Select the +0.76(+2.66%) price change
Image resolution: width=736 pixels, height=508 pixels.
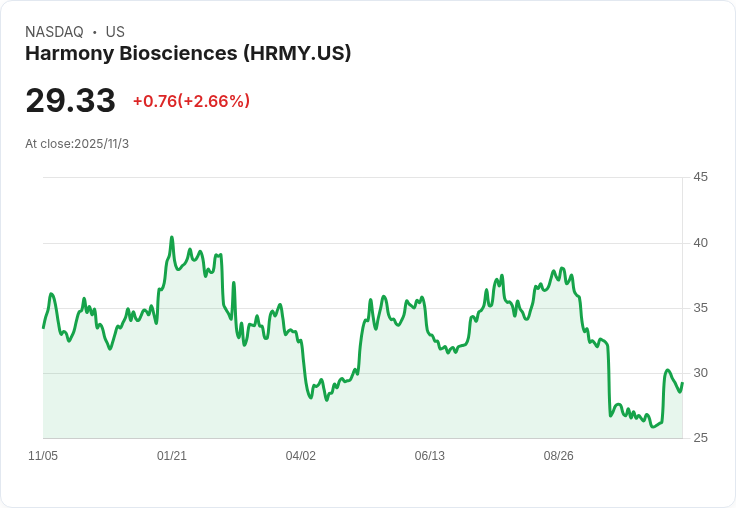[x=191, y=101]
